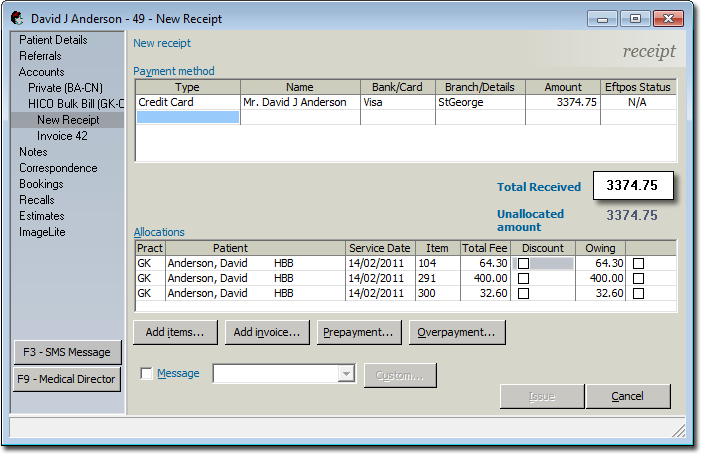Select Referrals in the sidebar
The image size is (701, 454).
[40, 56]
